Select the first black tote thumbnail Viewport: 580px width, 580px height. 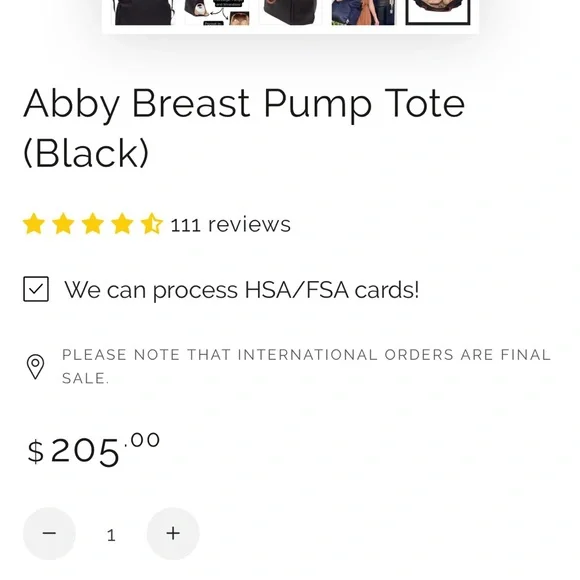(144, 13)
